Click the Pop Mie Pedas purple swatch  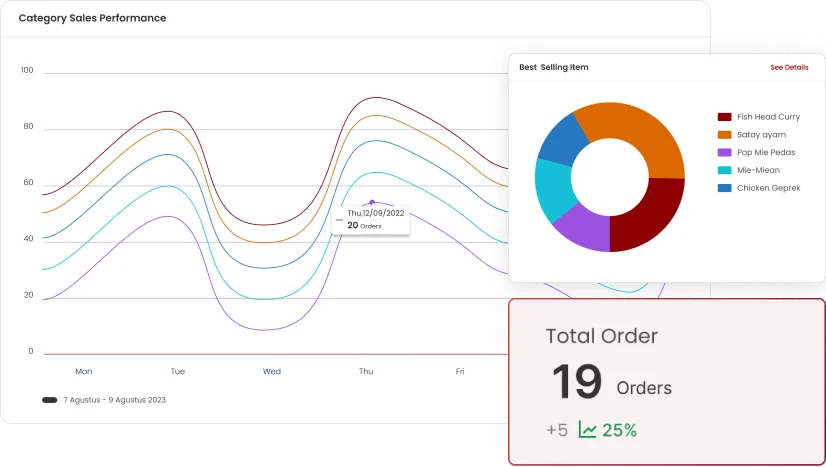[724, 153]
